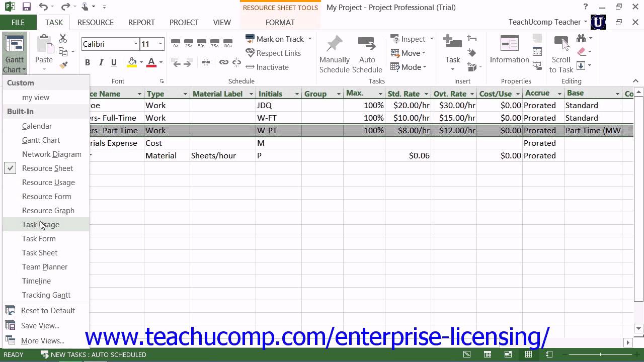Click the Manually Schedule pushpin icon
The width and height of the screenshot is (644, 362).
point(335,44)
